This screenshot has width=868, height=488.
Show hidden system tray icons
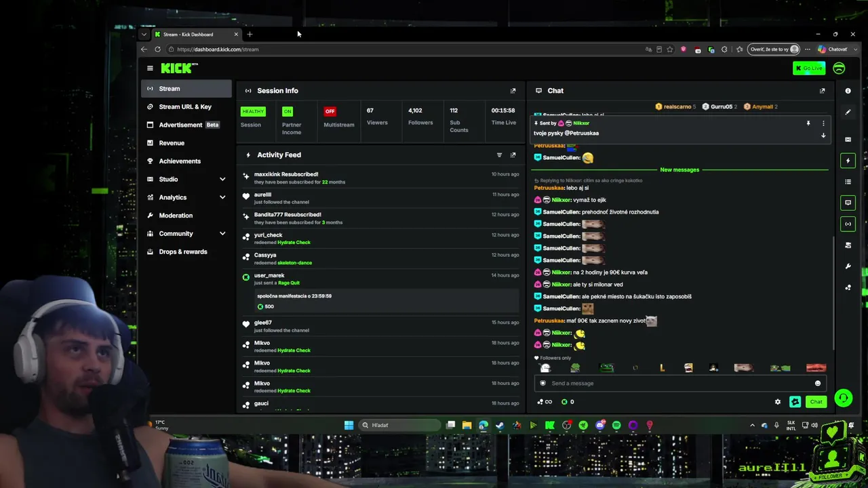[x=752, y=426]
